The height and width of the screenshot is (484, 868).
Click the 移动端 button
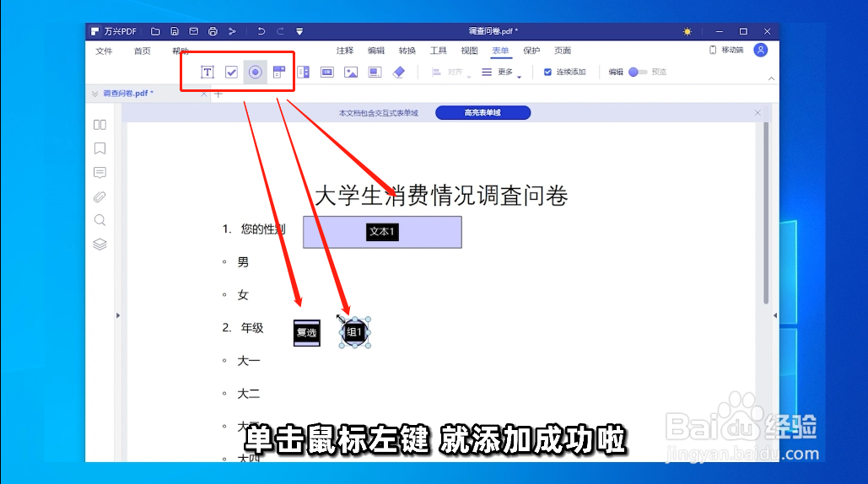726,51
